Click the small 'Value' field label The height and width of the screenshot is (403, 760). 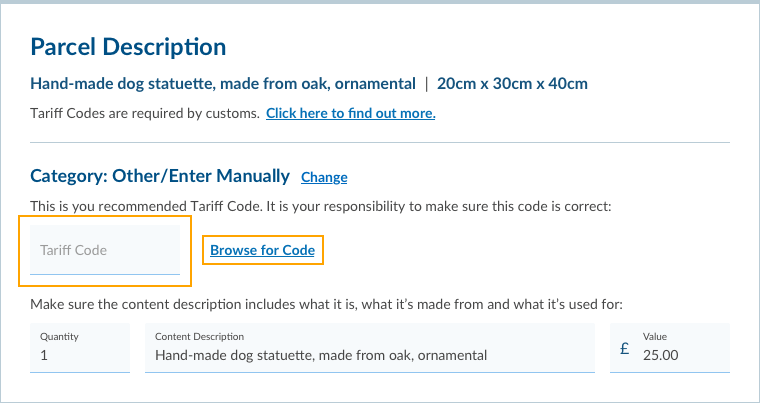point(655,337)
